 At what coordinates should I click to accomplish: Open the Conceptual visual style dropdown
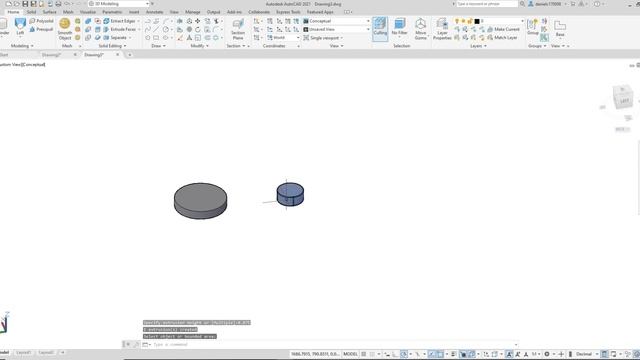point(336,21)
